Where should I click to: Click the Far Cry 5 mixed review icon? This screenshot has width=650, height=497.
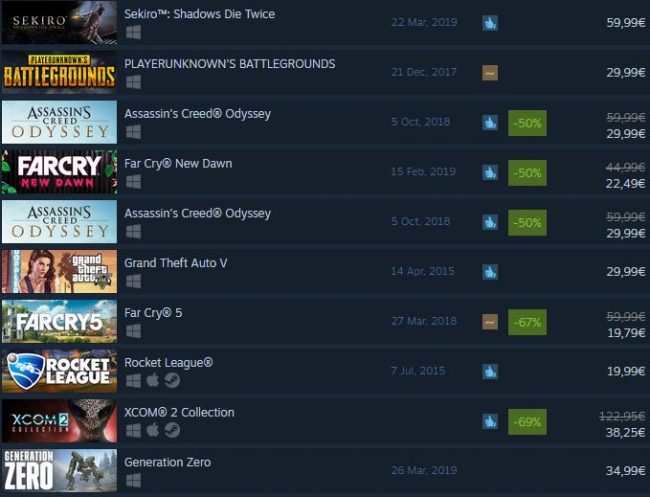[x=490, y=322]
